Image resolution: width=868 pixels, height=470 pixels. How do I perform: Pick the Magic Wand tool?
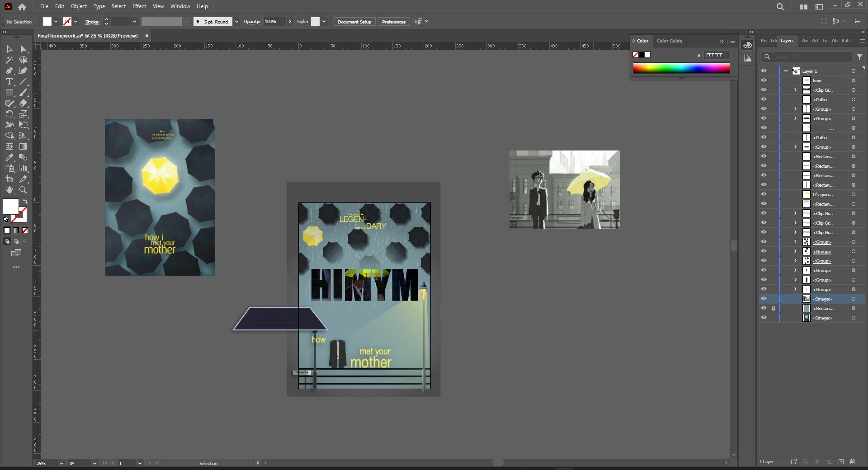click(9, 60)
